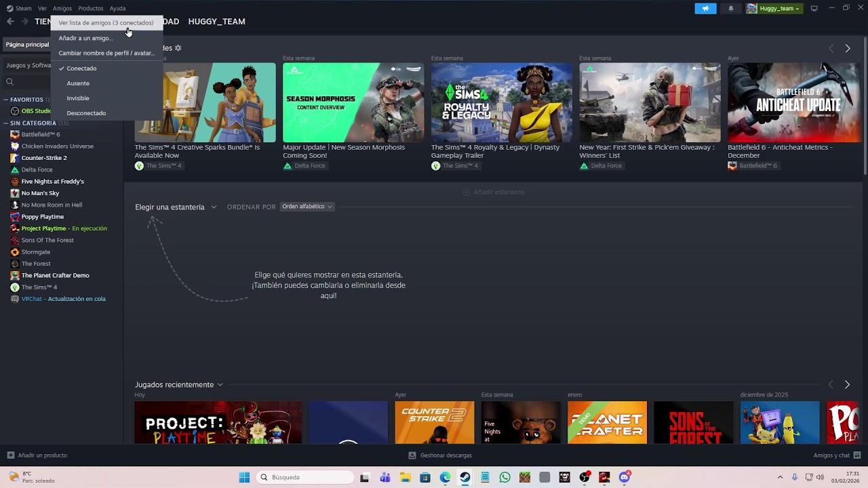This screenshot has height=488, width=868.
Task: Open WhatsApp from the taskbar
Action: click(x=505, y=477)
